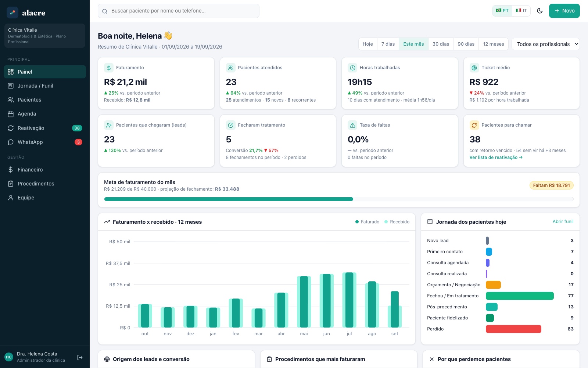Open Reativação in the sidebar
The width and height of the screenshot is (588, 368).
45,128
